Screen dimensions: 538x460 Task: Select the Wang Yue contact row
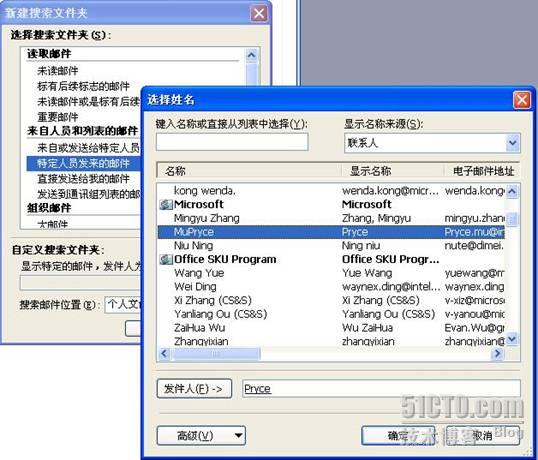tap(331, 273)
